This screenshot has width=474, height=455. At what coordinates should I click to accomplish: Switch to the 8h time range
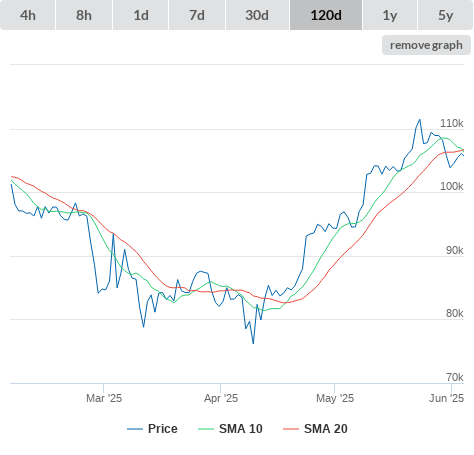click(84, 15)
